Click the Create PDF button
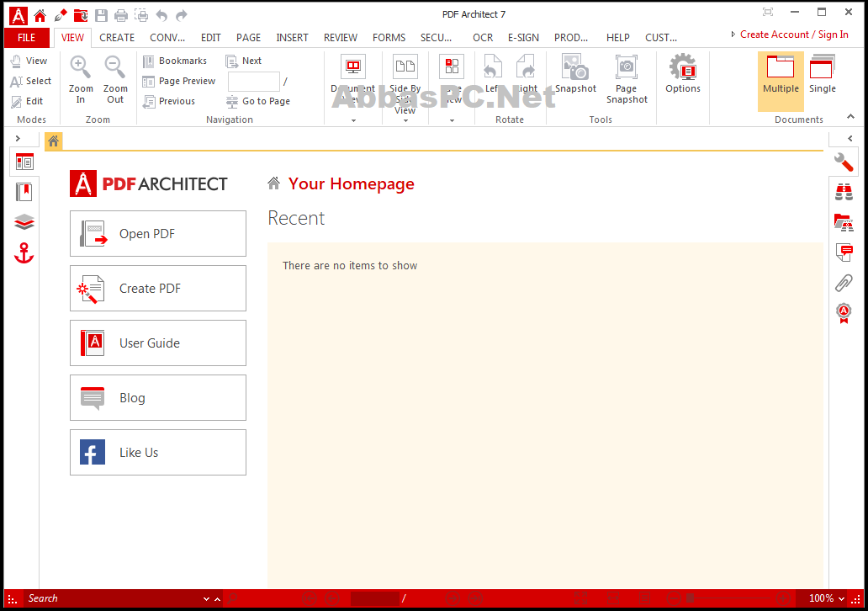 pos(158,288)
